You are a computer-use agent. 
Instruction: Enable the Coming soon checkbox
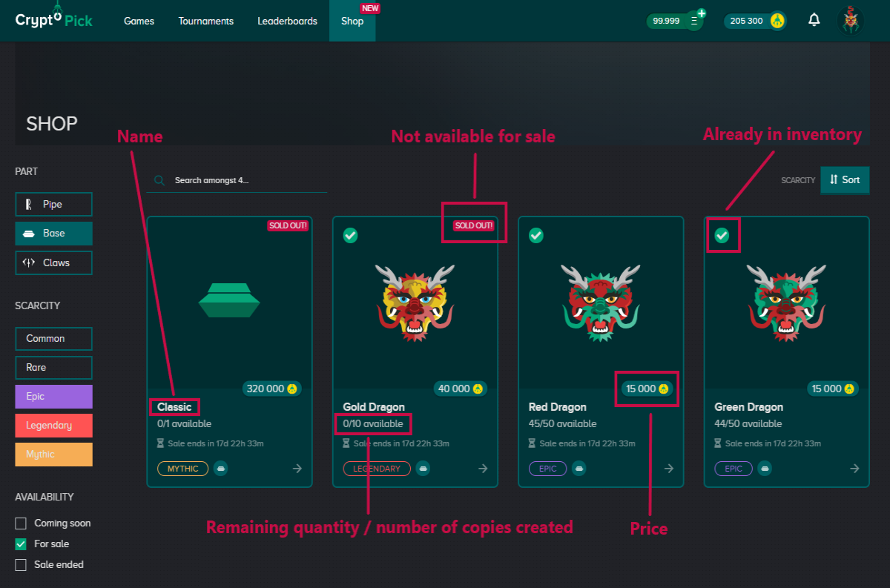point(21,523)
